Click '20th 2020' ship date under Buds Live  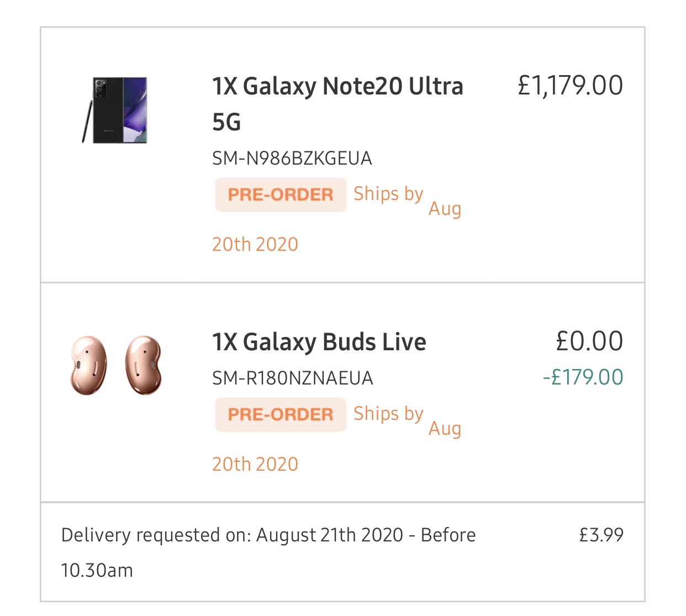(x=255, y=464)
